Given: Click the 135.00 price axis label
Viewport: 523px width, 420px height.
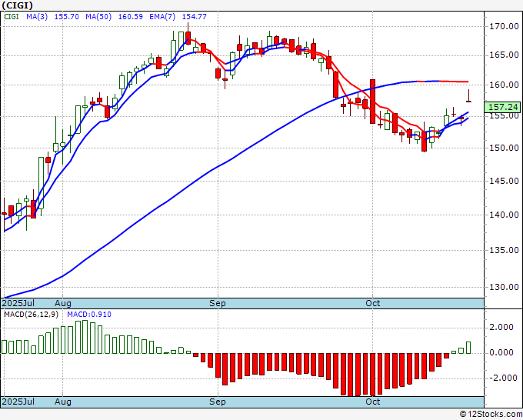Looking at the screenshot, I should pos(504,250).
